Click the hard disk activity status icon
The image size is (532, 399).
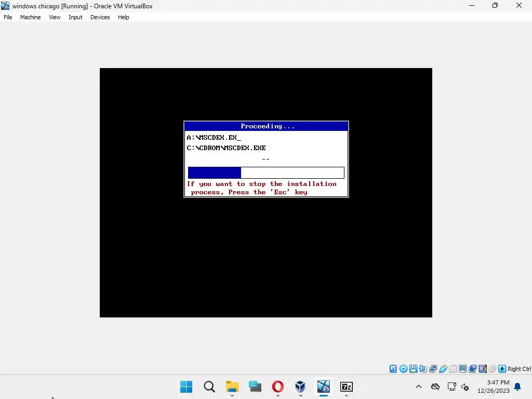(x=393, y=369)
